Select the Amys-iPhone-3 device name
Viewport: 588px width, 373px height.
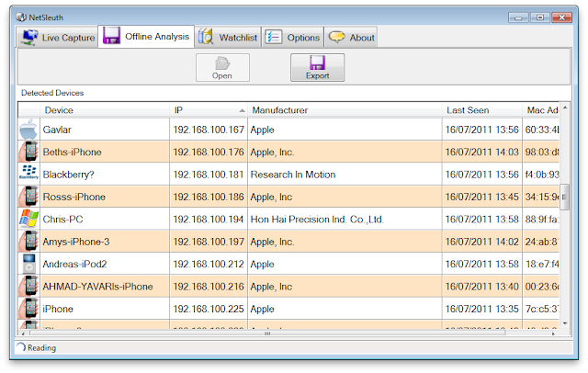75,242
